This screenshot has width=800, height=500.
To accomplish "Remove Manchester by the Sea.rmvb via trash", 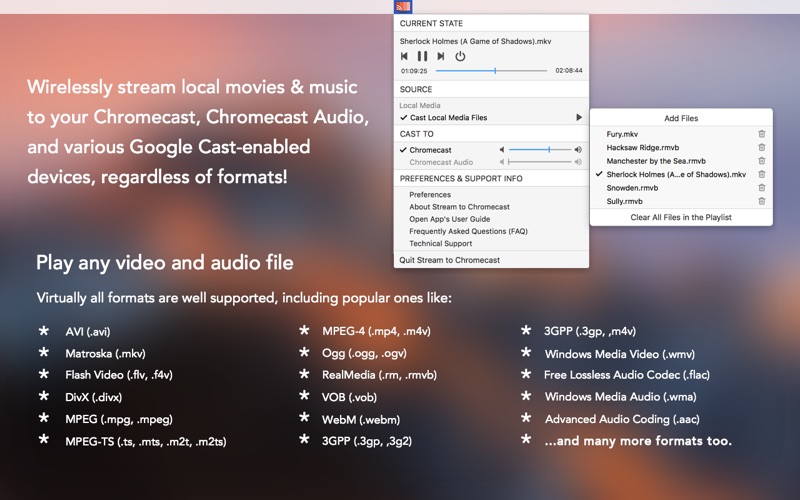I will (762, 161).
